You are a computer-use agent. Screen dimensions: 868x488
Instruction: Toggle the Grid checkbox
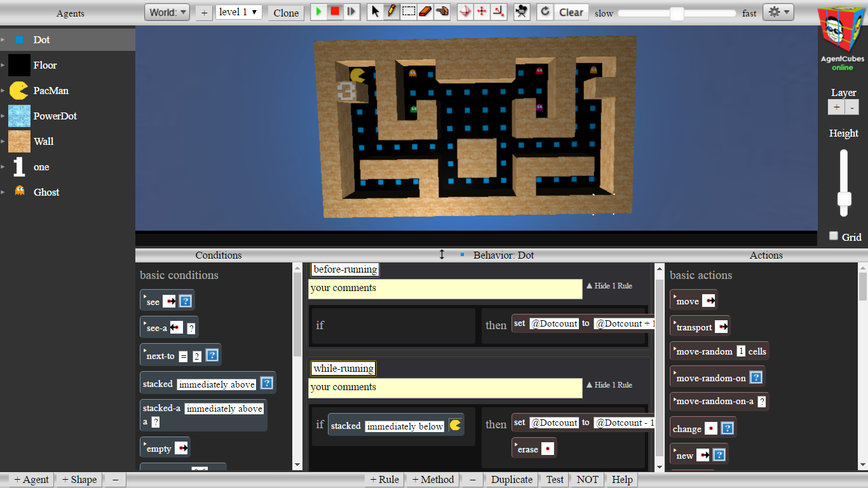click(834, 236)
